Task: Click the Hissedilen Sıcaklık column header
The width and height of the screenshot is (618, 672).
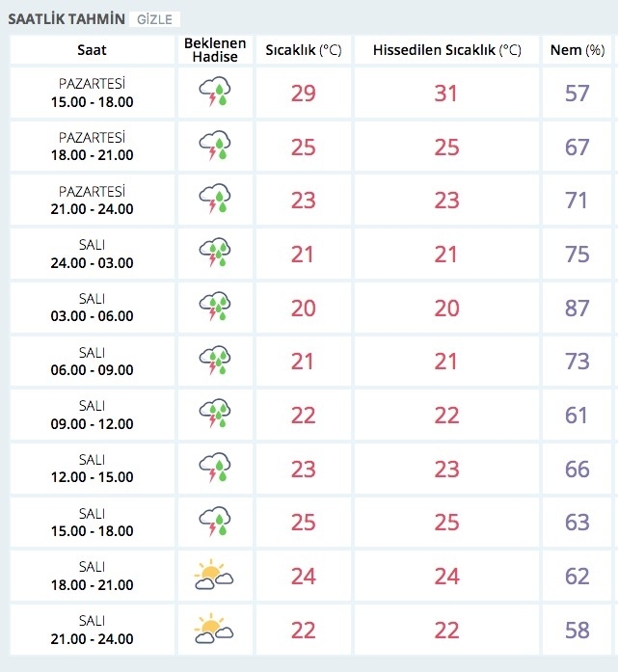Action: click(x=446, y=50)
